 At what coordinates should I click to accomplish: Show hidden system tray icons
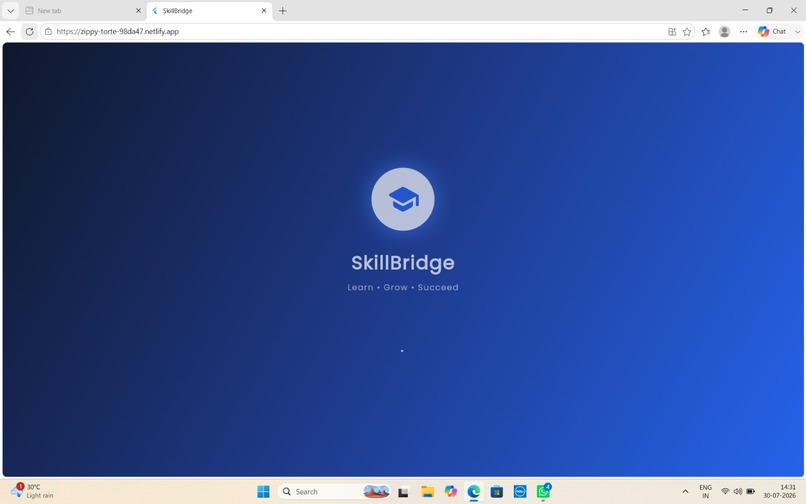point(685,492)
